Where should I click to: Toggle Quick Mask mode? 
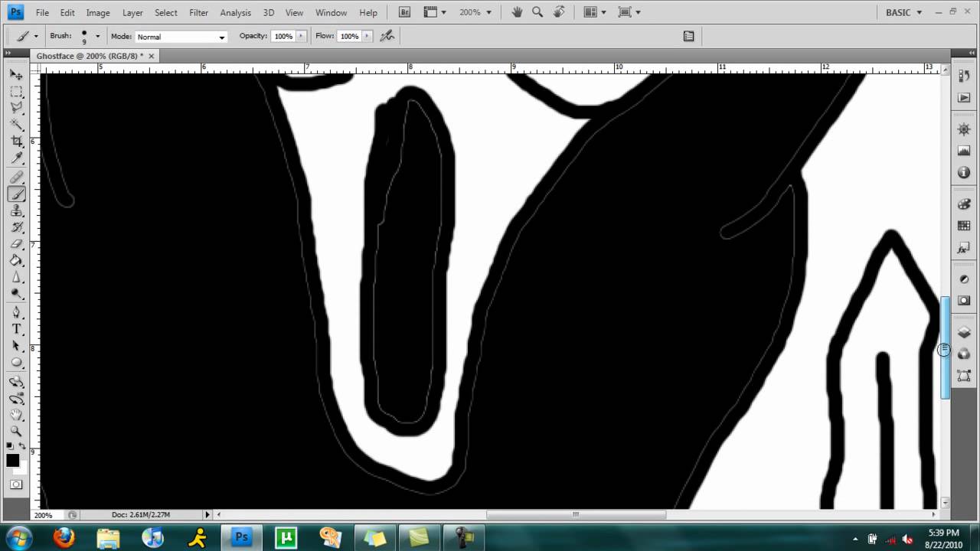point(16,484)
